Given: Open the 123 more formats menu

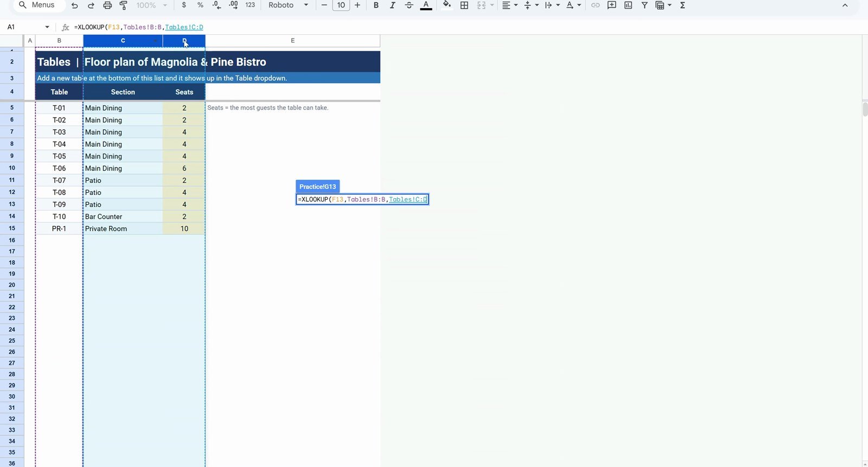Looking at the screenshot, I should pyautogui.click(x=250, y=5).
